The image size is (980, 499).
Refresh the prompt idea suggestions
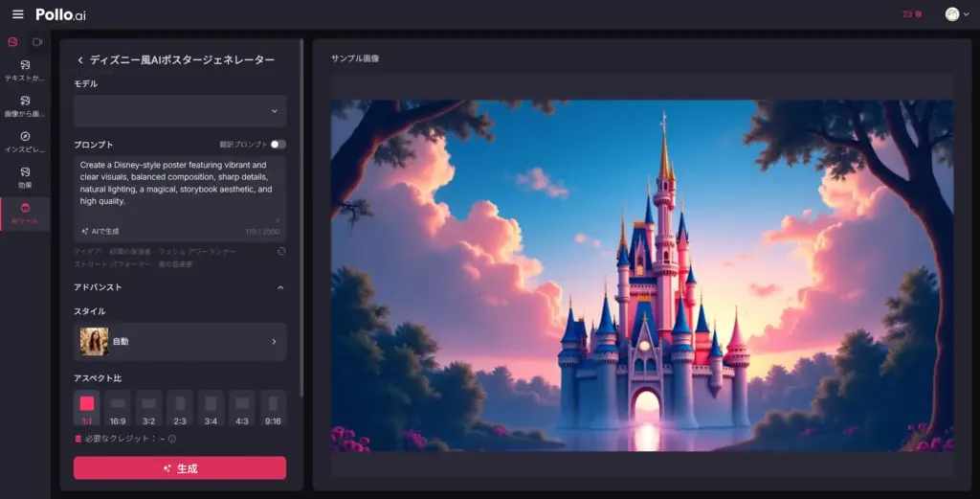tap(281, 251)
